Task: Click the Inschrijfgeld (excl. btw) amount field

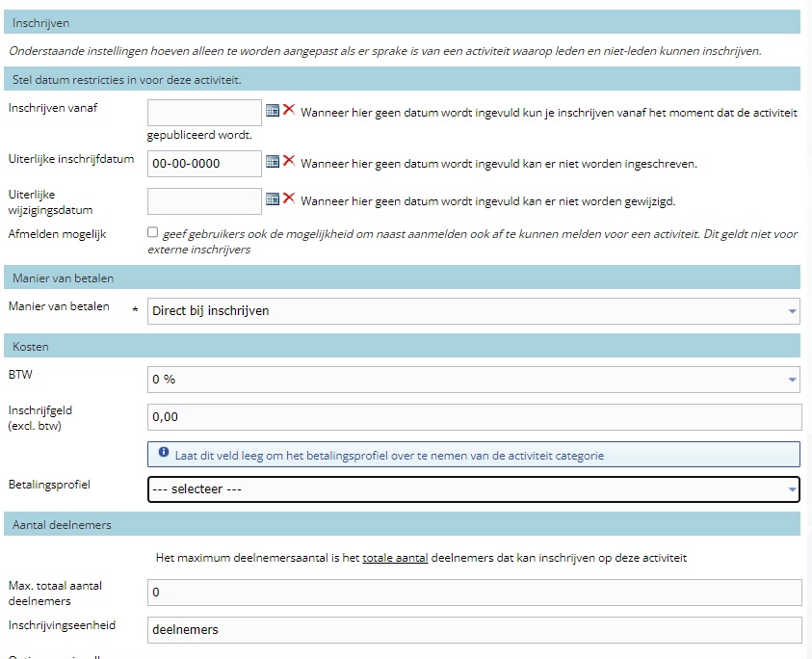Action: 473,417
